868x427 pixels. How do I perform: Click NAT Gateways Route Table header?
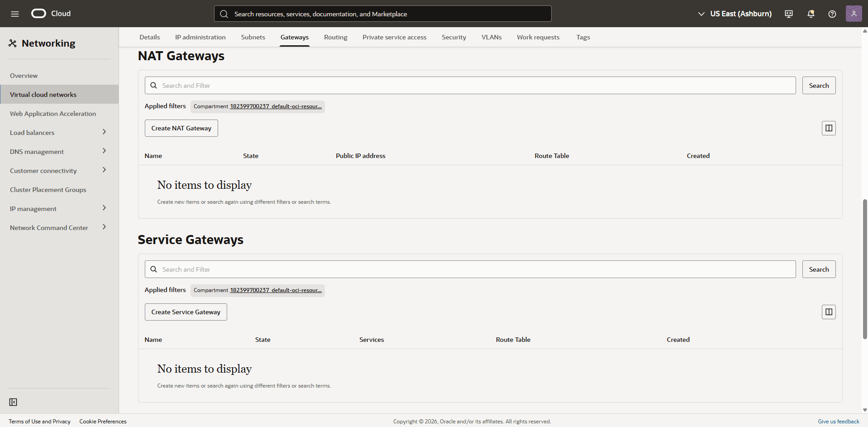552,156
